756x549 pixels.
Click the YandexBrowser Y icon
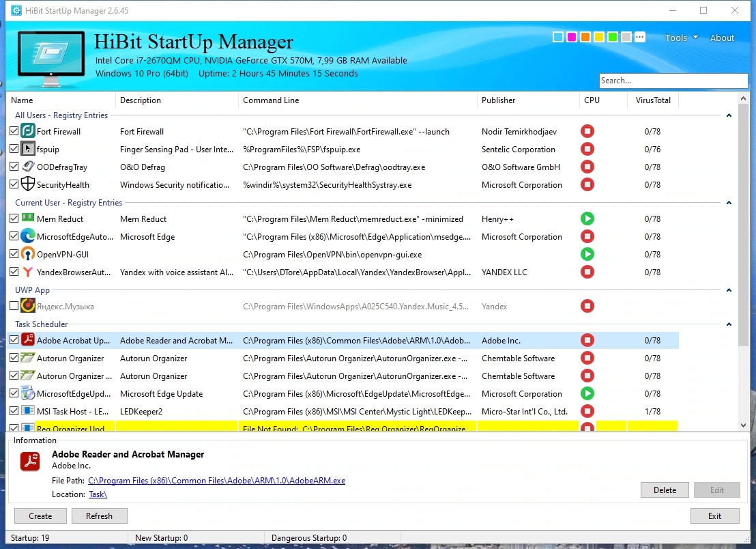pyautogui.click(x=28, y=272)
